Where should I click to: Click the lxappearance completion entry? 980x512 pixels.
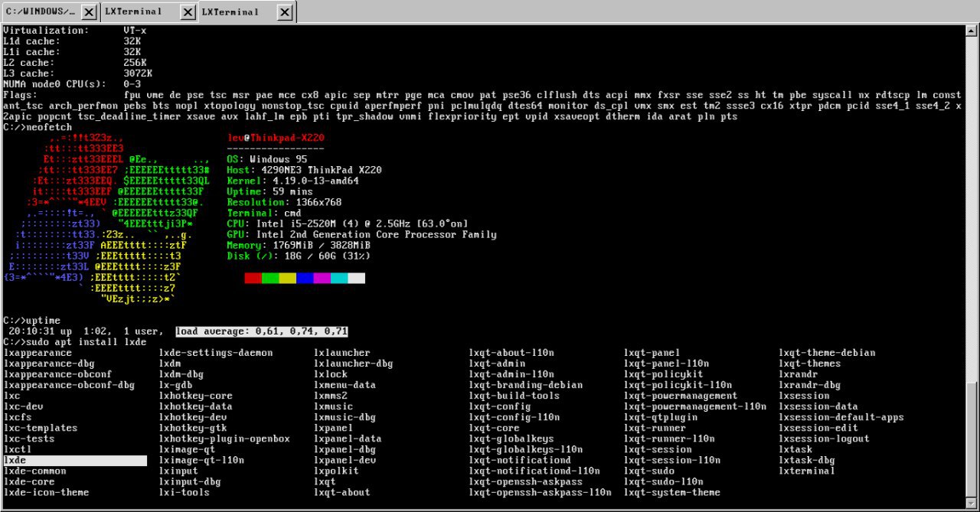38,353
